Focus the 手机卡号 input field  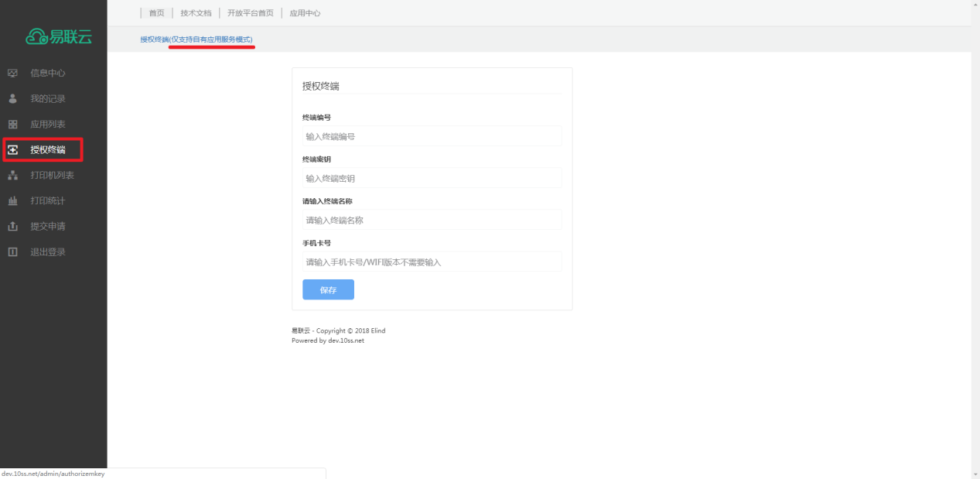[432, 262]
